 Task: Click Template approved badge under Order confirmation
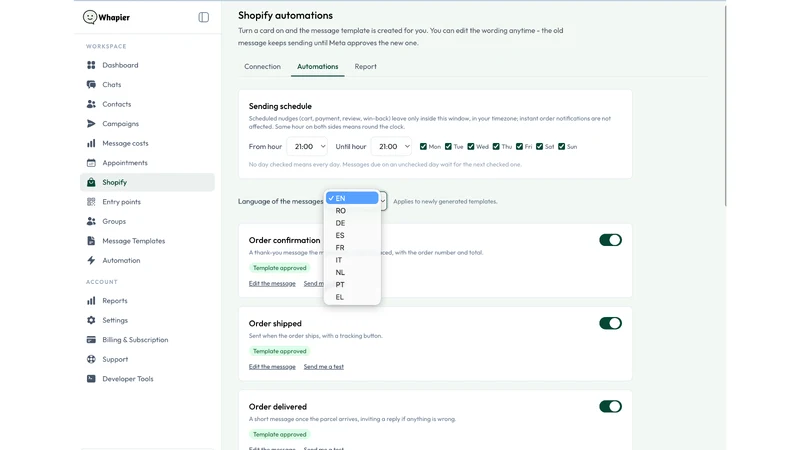tap(280, 268)
